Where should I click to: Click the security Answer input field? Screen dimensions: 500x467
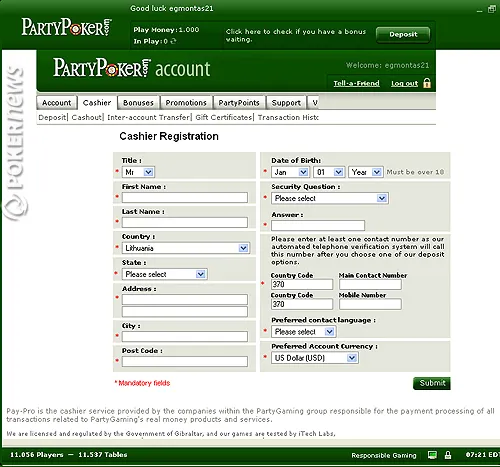pyautogui.click(x=318, y=226)
